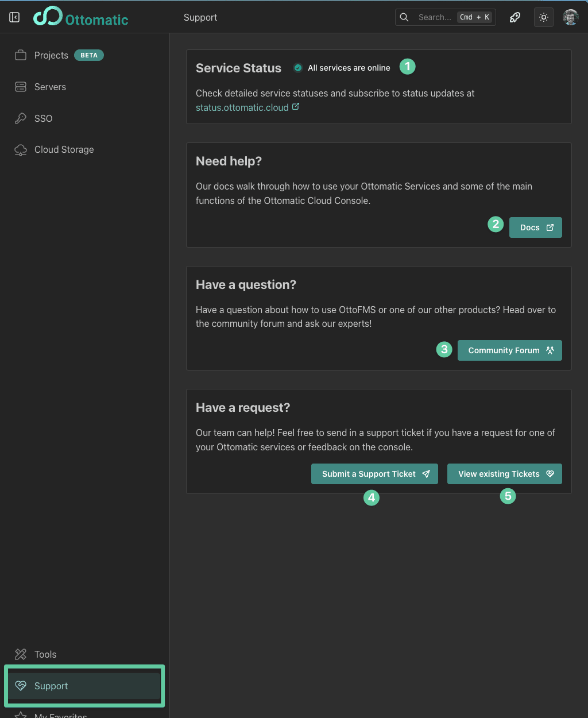Click the Search input field
The image size is (588, 718).
(x=434, y=17)
